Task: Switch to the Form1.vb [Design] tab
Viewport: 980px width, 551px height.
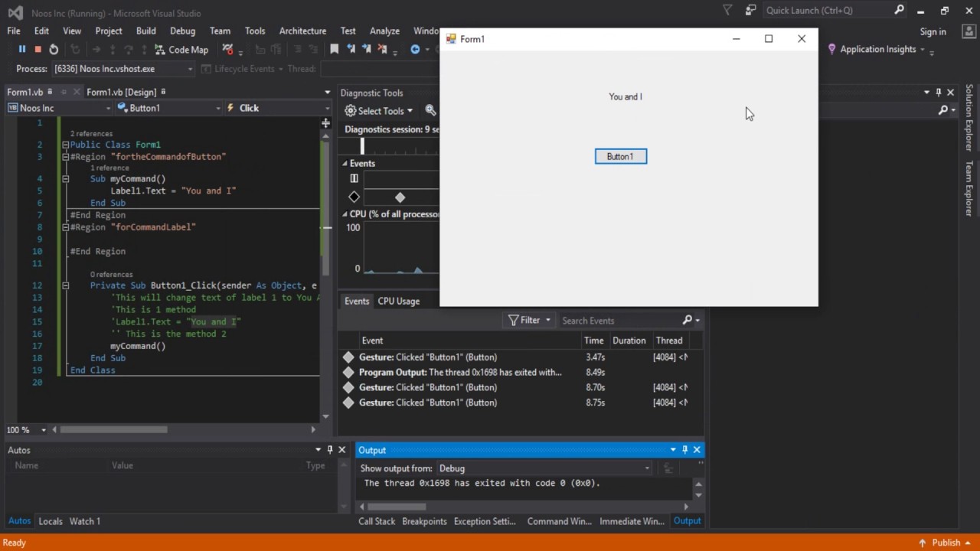Action: [x=121, y=92]
